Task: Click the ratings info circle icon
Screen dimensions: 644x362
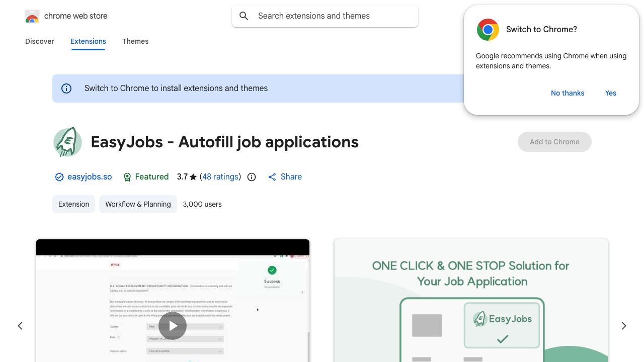Action: click(252, 177)
